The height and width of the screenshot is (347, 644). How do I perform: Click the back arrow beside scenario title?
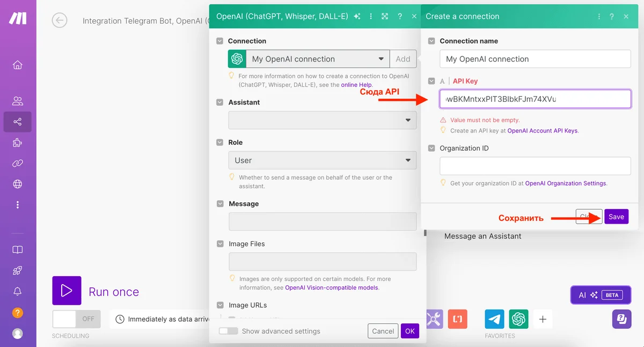(60, 21)
